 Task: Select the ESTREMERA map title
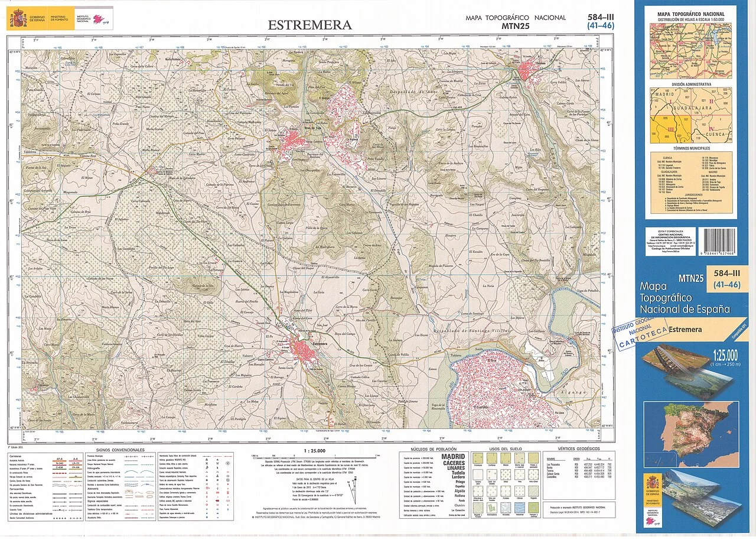pos(309,25)
